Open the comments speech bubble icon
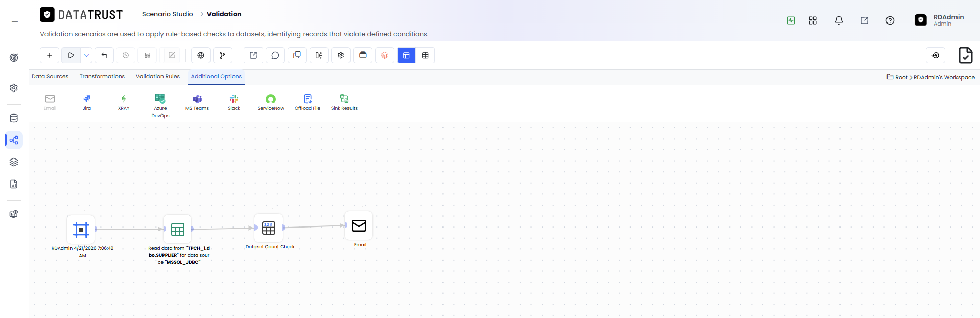The width and height of the screenshot is (980, 318). pos(275,55)
